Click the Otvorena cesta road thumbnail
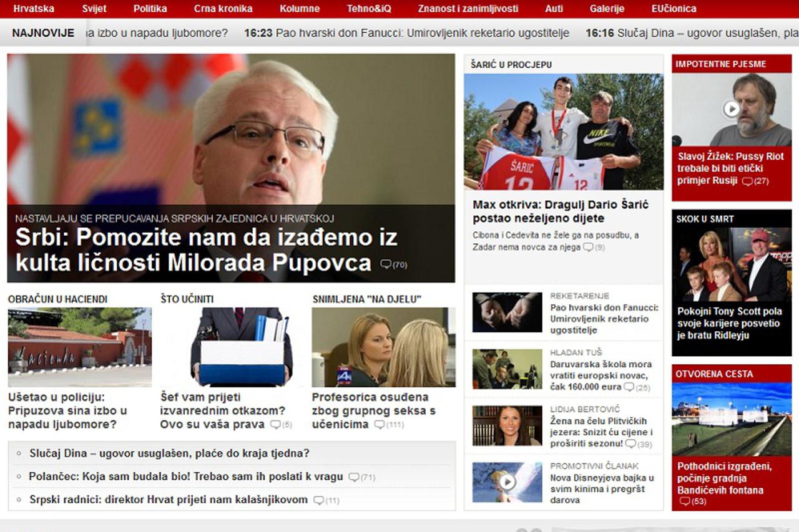 (732, 419)
